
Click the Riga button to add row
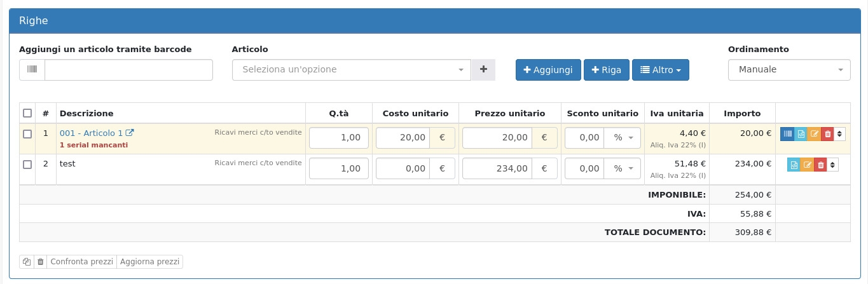[606, 70]
